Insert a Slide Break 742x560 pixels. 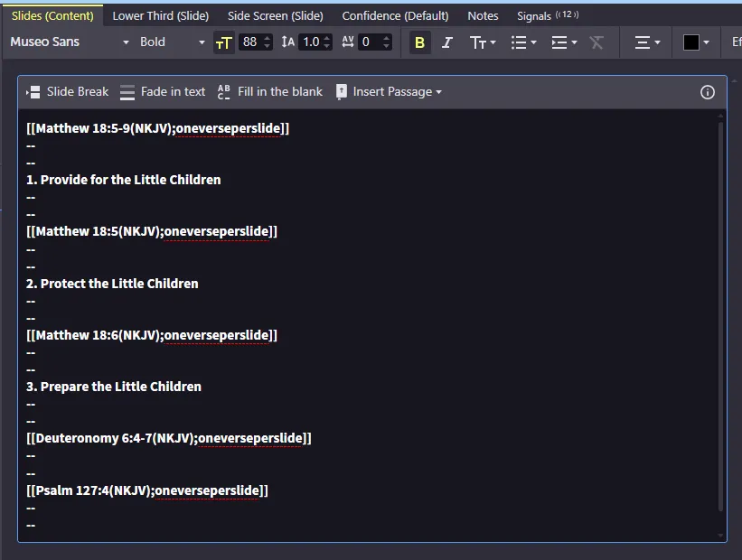(x=68, y=92)
